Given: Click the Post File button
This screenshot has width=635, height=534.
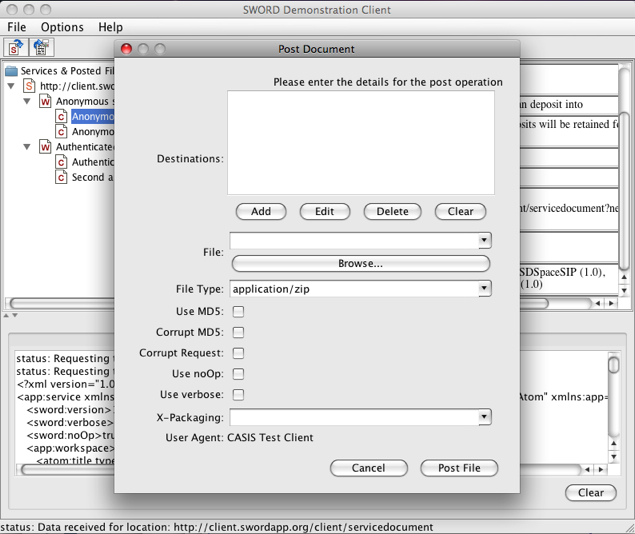Looking at the screenshot, I should click(459, 468).
